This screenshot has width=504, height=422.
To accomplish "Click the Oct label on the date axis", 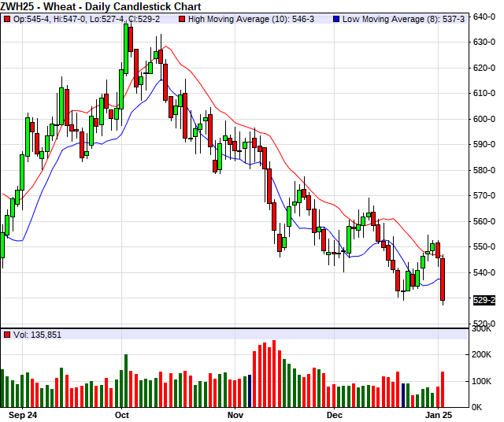I will (x=122, y=413).
